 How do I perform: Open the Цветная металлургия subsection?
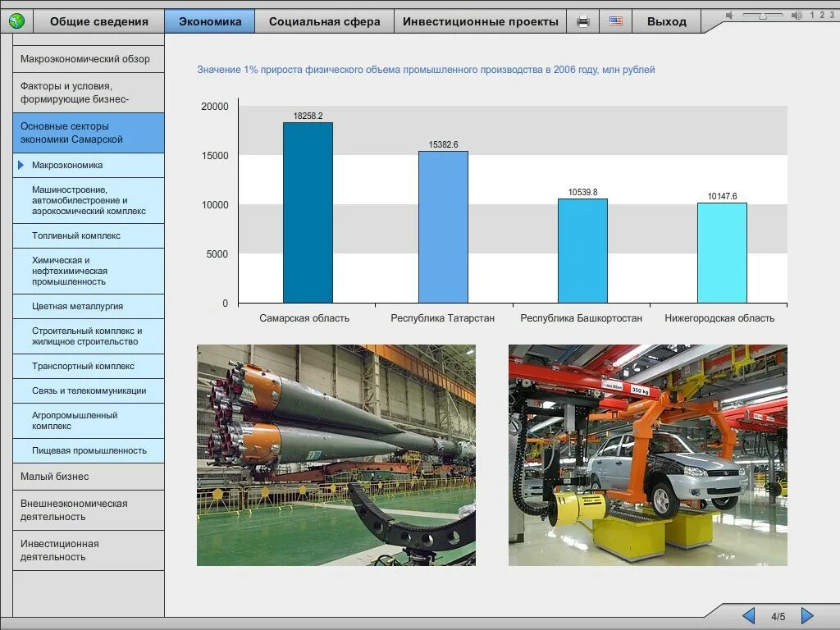[x=89, y=307]
